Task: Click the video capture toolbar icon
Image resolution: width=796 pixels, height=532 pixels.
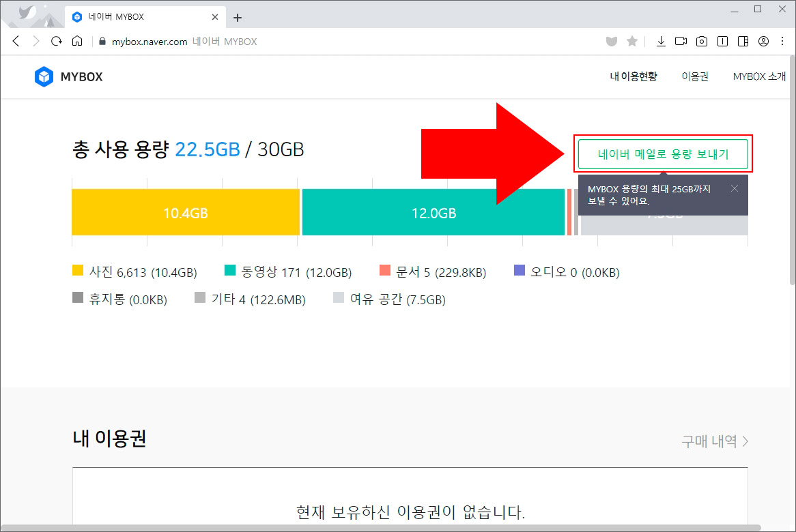Action: tap(681, 41)
